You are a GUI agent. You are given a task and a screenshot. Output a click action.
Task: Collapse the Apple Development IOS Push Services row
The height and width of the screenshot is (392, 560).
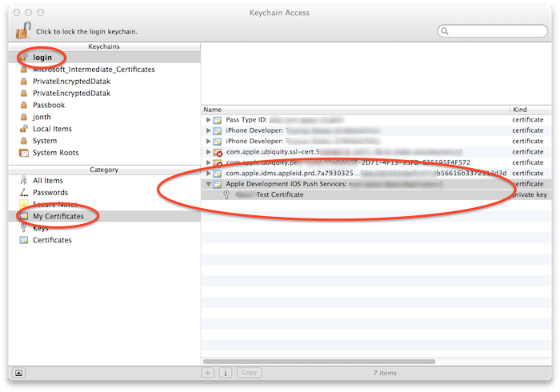[x=208, y=184]
